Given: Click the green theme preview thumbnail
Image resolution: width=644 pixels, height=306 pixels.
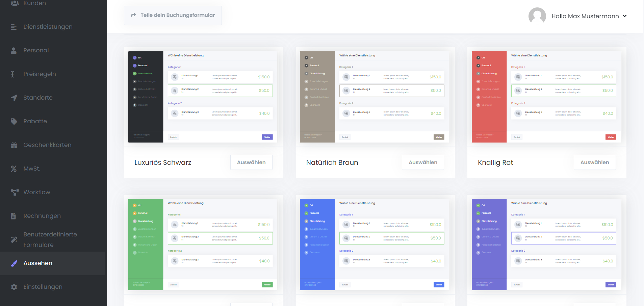Looking at the screenshot, I should tap(203, 244).
